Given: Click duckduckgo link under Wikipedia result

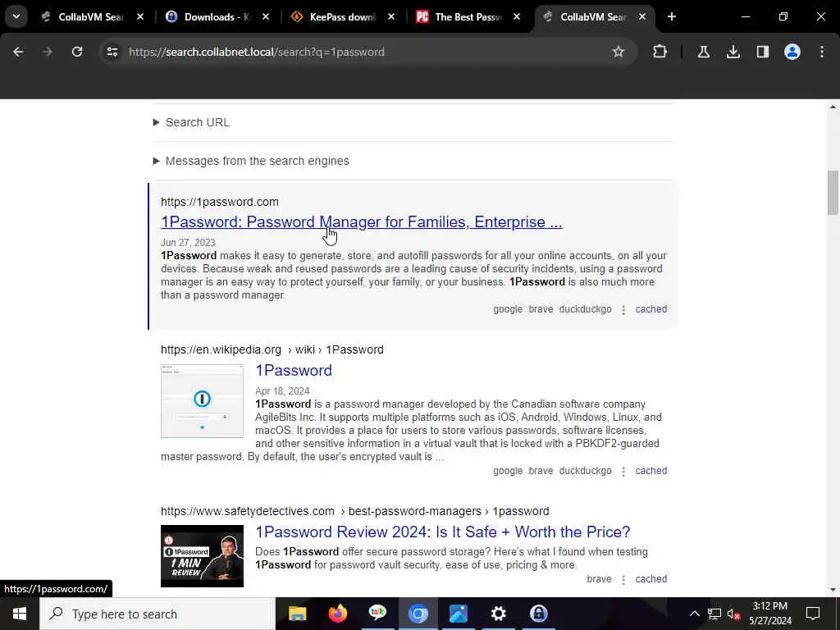Looking at the screenshot, I should (585, 471).
